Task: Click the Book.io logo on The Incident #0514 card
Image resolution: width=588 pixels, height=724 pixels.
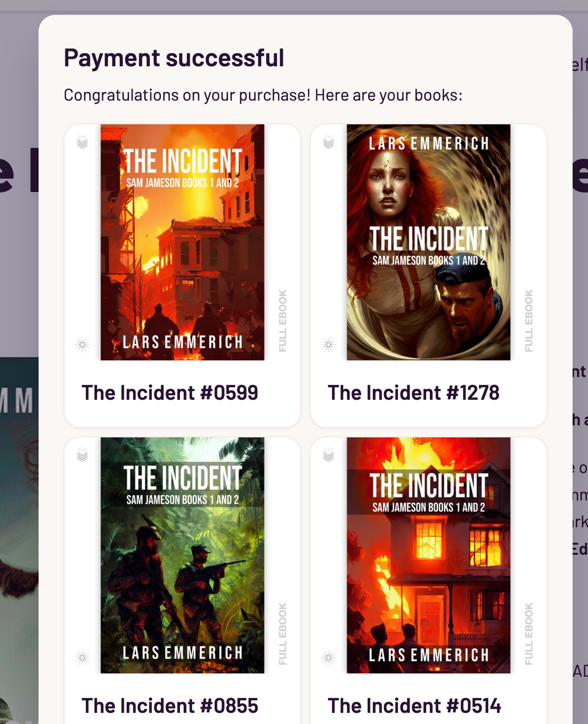Action: [329, 456]
